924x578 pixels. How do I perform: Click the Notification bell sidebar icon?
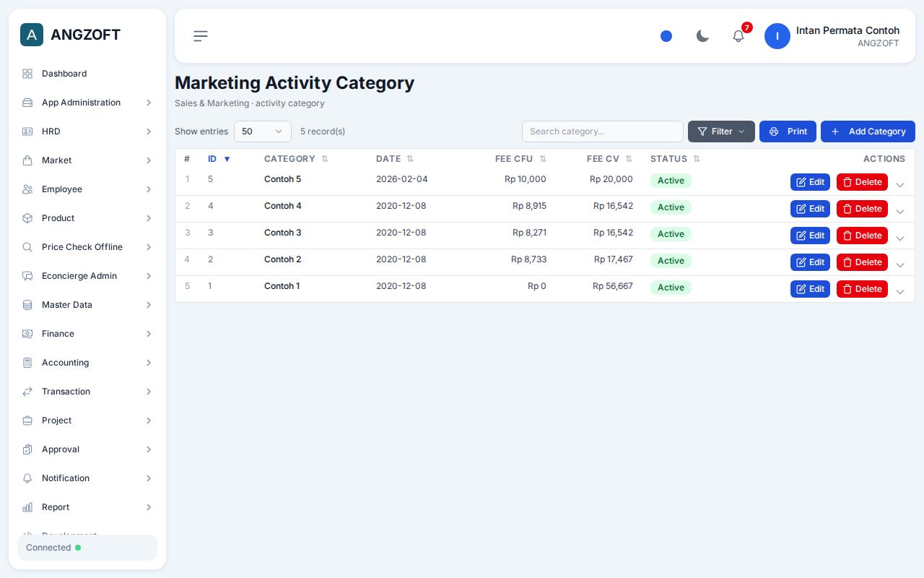[27, 478]
